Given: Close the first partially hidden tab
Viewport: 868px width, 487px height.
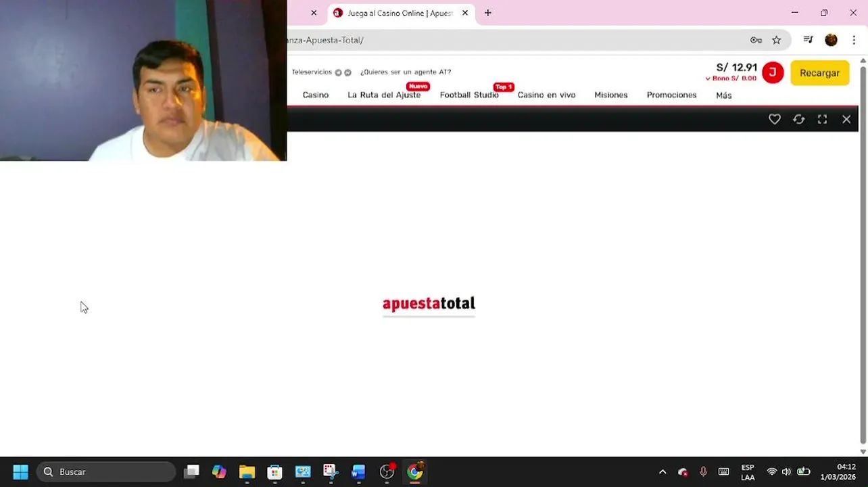Looking at the screenshot, I should [x=314, y=13].
